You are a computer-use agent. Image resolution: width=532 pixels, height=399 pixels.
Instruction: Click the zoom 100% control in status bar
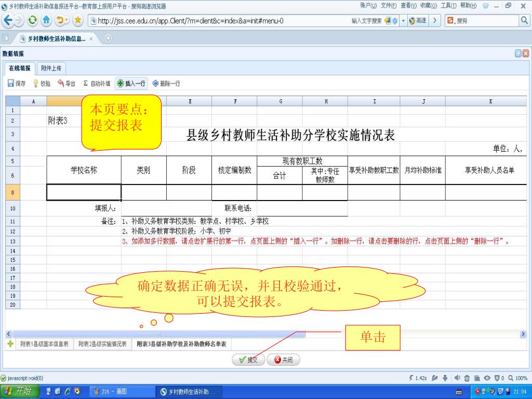518,378
